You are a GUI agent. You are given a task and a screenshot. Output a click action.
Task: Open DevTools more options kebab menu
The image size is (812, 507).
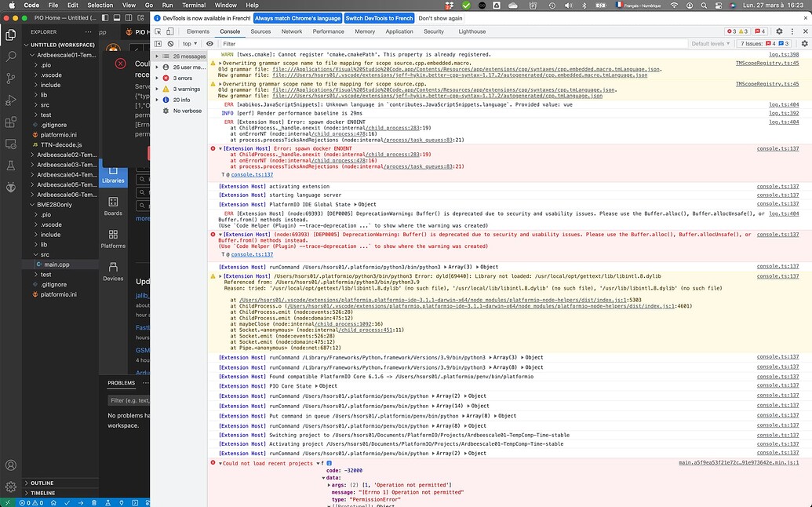click(792, 31)
